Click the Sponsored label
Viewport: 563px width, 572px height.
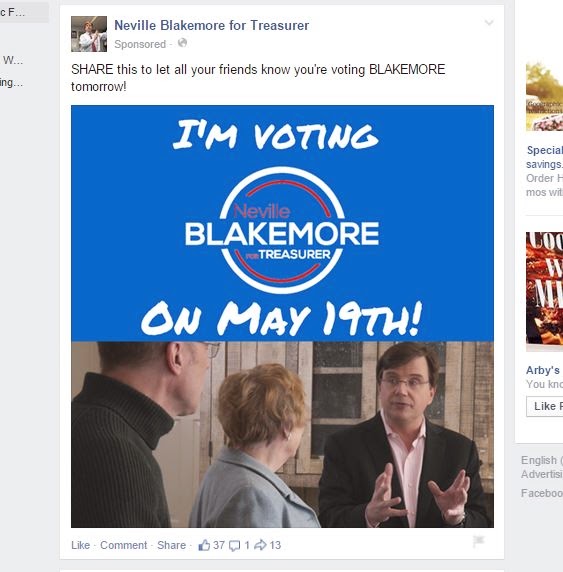pos(140,44)
